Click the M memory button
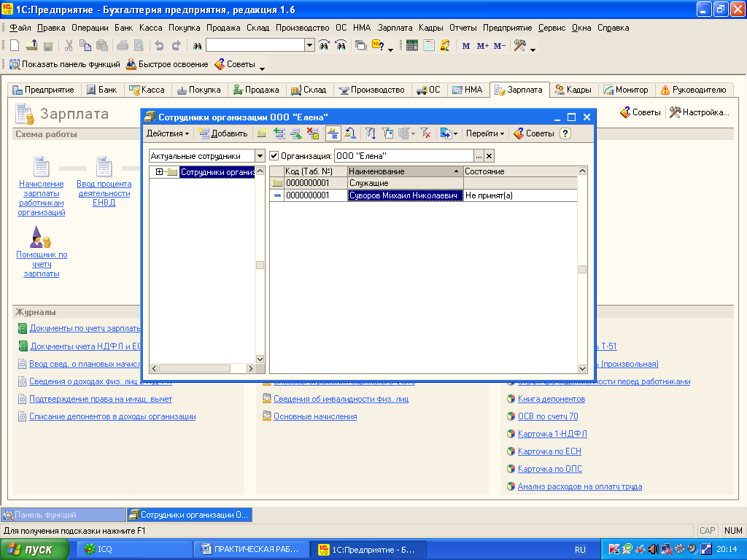The image size is (747, 560). [x=466, y=46]
